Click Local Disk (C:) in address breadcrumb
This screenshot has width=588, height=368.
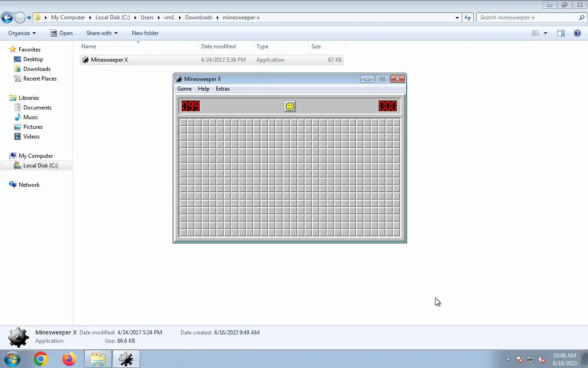coord(113,17)
